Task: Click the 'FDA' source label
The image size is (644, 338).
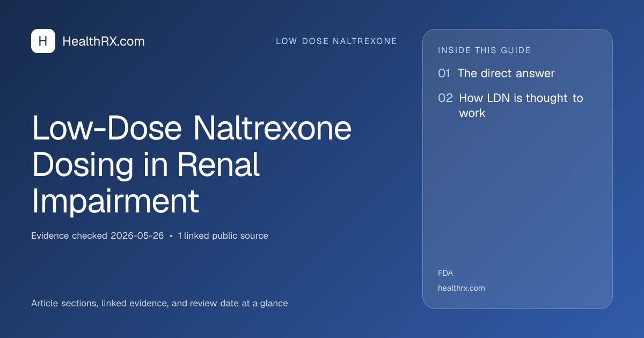Action: 445,273
